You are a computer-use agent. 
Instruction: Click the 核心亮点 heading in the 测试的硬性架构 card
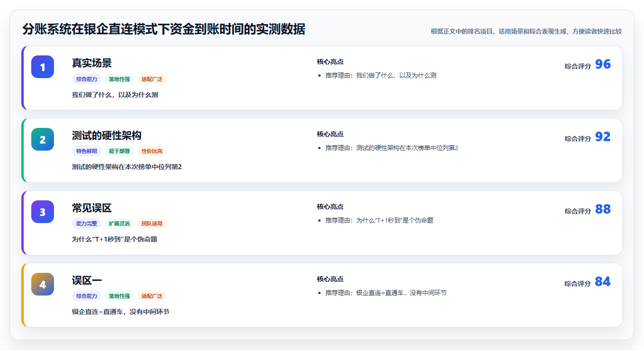pos(330,134)
